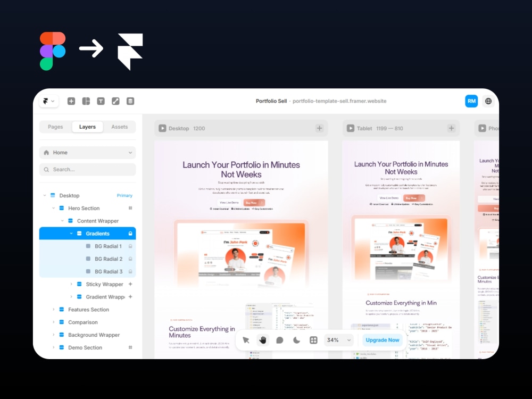
Task: Expand the Background Wrapper layer
Action: click(53, 335)
